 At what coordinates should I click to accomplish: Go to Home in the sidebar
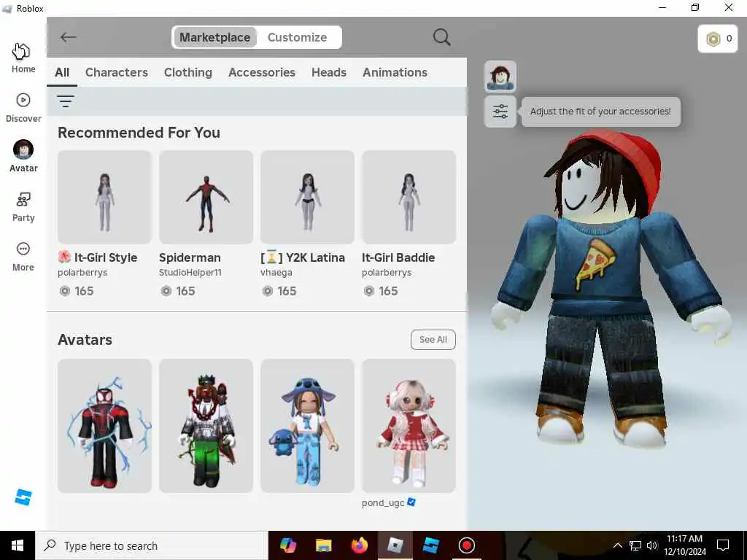click(x=23, y=58)
